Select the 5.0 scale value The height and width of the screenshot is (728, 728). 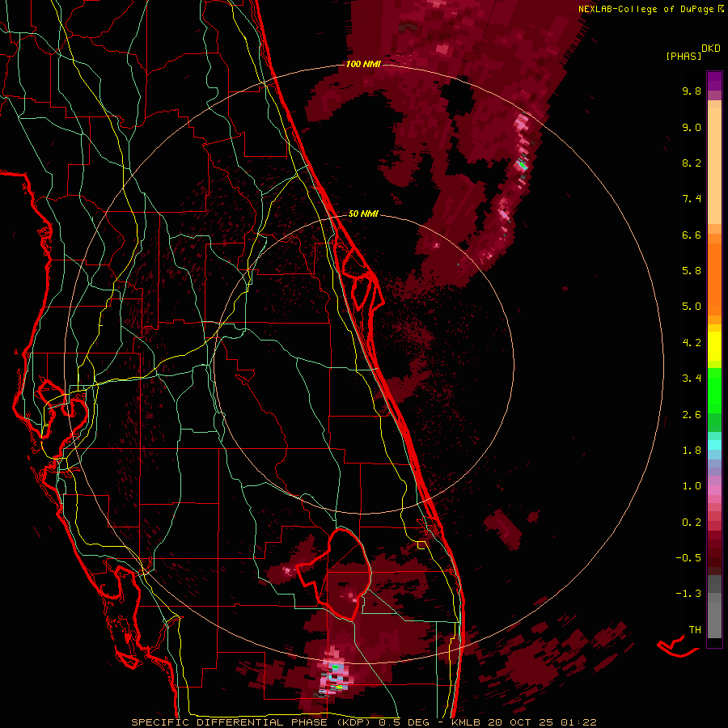692,307
